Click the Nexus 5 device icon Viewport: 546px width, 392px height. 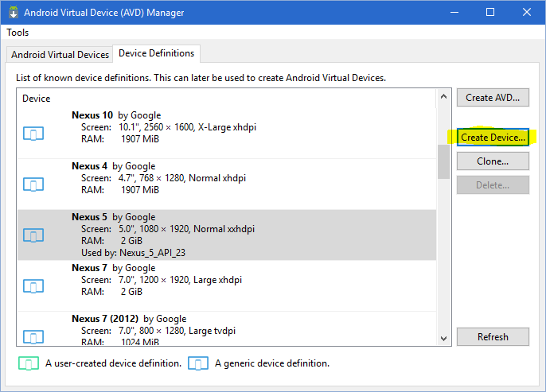tap(33, 235)
